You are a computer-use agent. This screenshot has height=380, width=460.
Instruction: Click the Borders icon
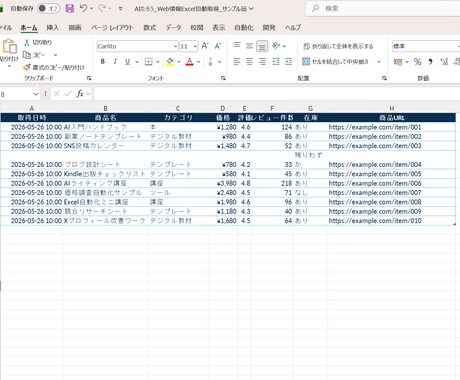click(149, 62)
